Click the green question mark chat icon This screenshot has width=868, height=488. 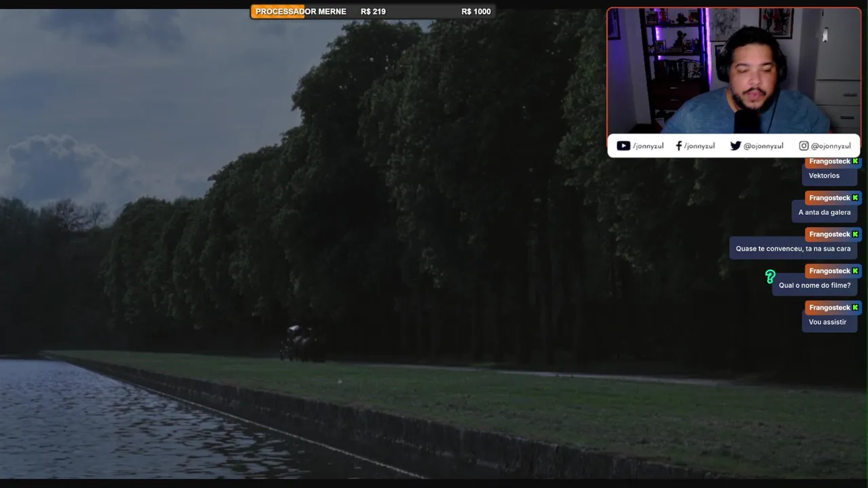(x=770, y=277)
